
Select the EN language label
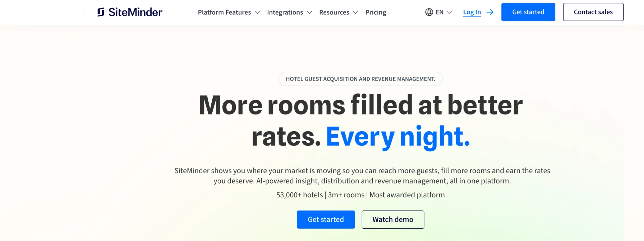point(439,12)
